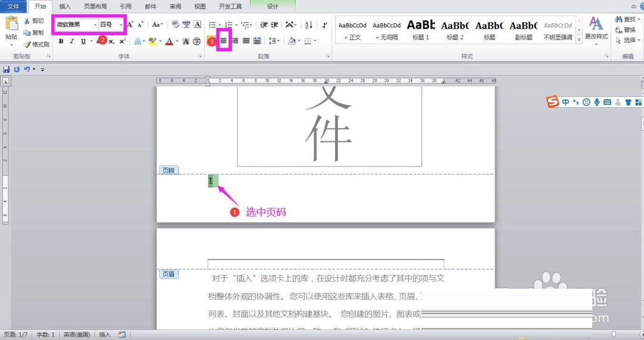Open the font size dropdown (四号)

[120, 24]
